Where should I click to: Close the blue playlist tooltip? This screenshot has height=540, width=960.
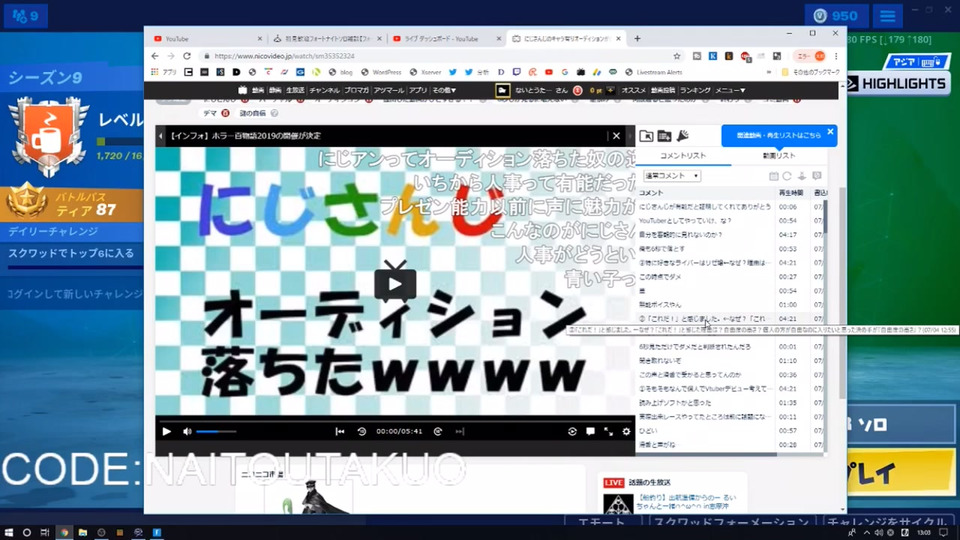coord(830,132)
